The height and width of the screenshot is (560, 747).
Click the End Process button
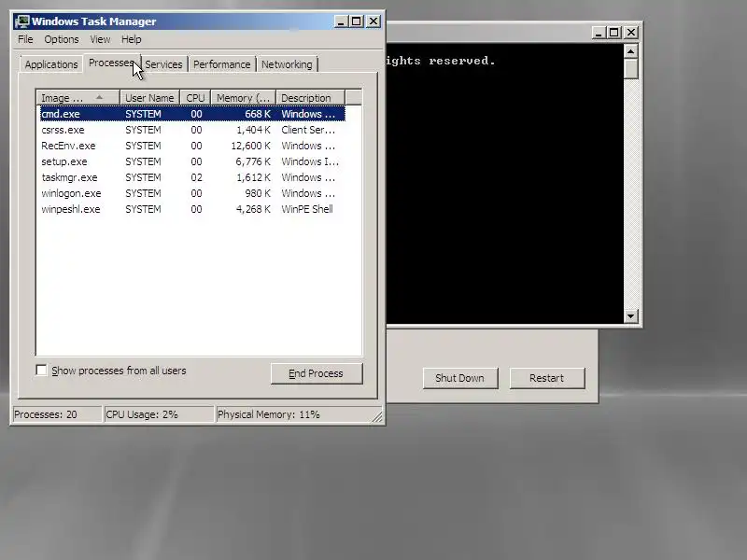317,373
